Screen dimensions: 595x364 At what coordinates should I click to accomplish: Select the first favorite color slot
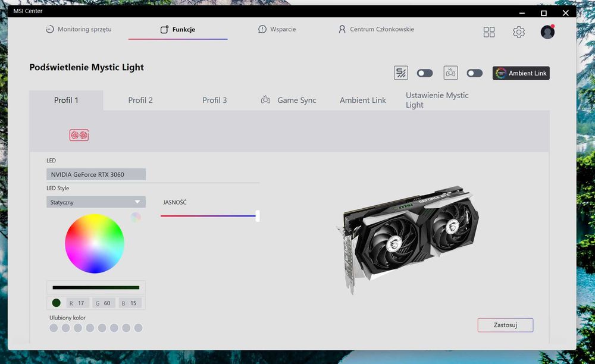click(x=54, y=328)
